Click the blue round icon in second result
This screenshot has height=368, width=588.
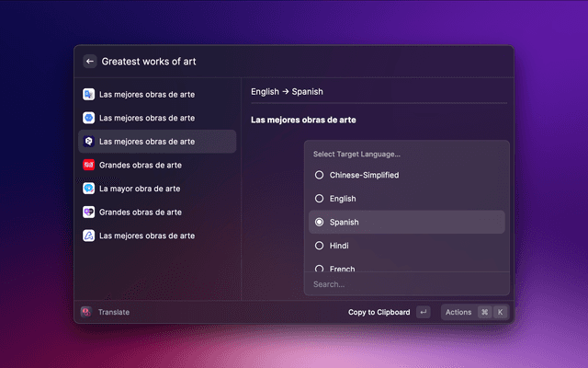pos(88,118)
